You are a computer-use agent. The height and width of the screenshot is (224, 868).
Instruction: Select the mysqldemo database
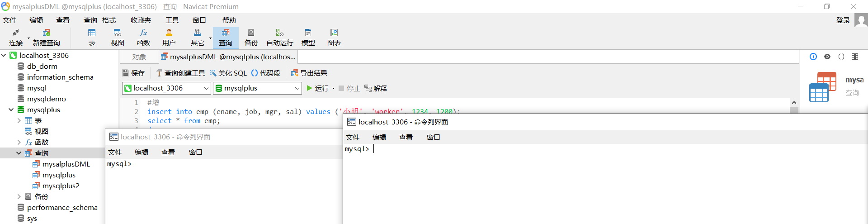(x=46, y=99)
